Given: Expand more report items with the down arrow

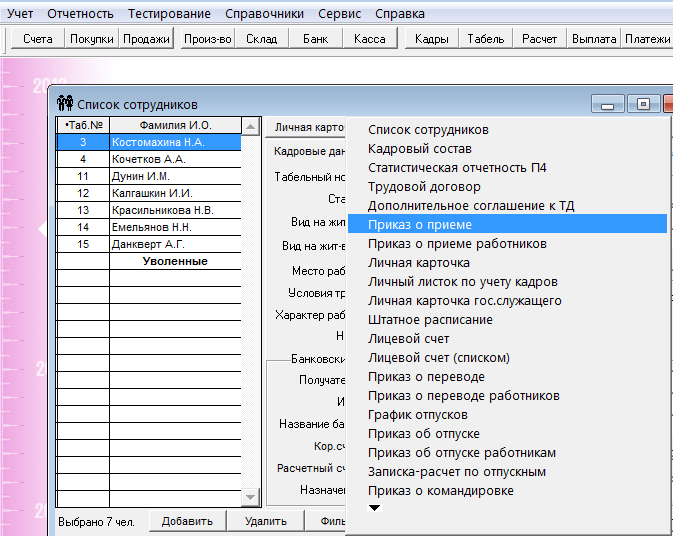Looking at the screenshot, I should pyautogui.click(x=374, y=508).
